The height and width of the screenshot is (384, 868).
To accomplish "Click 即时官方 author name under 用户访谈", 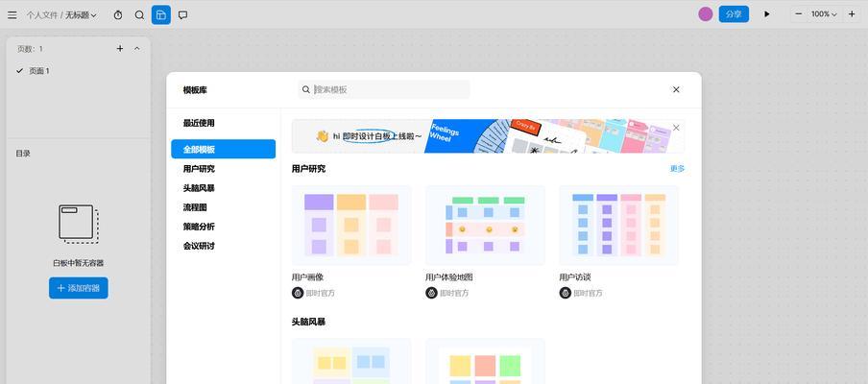I will pos(589,293).
